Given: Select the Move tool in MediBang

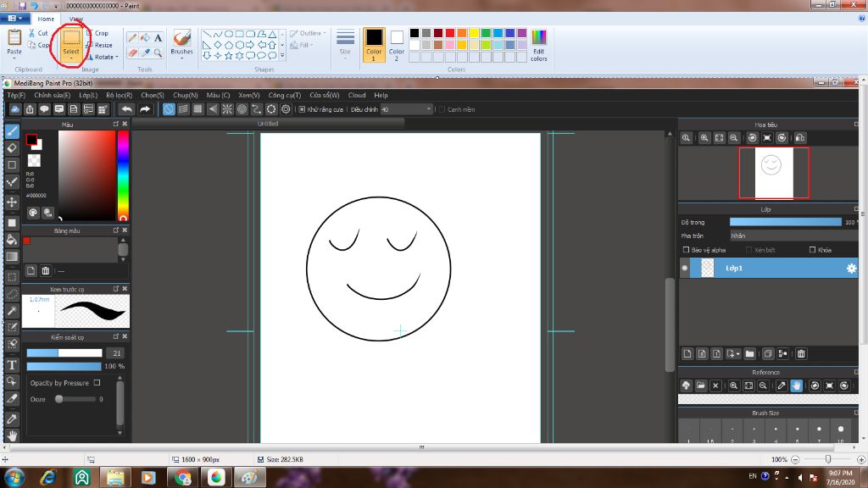Looking at the screenshot, I should click(x=12, y=202).
